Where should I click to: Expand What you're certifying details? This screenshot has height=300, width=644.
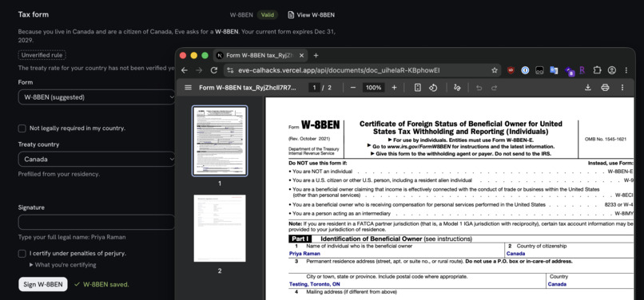[63, 265]
